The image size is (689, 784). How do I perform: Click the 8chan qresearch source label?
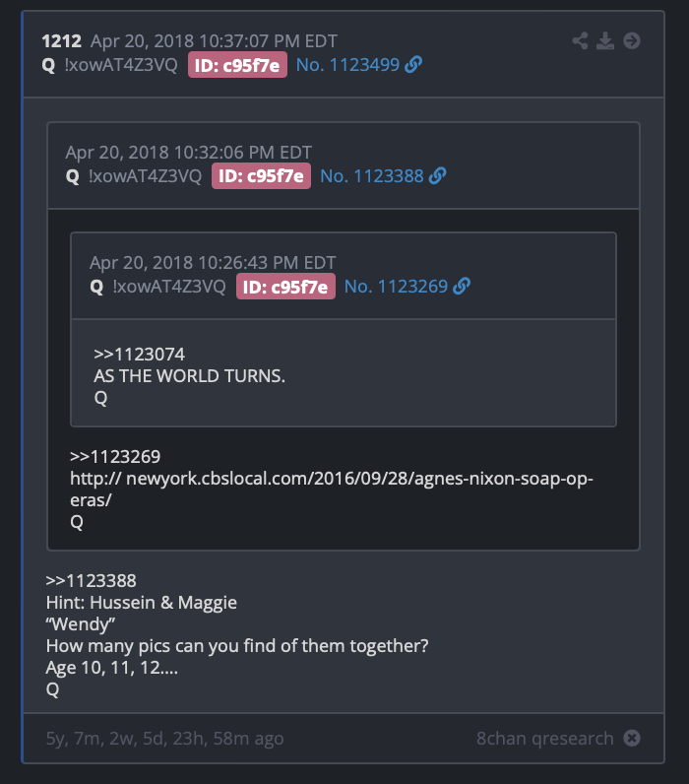click(544, 739)
